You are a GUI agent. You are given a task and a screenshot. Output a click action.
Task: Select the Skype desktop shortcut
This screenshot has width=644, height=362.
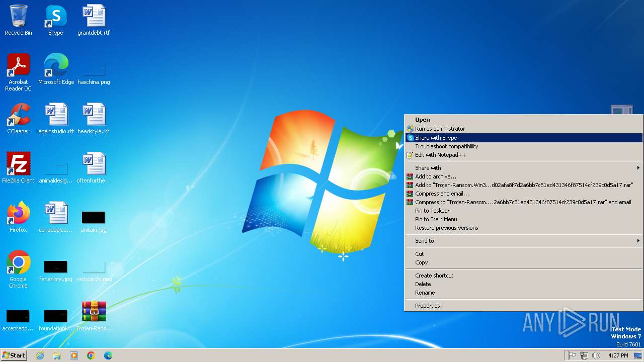coord(56,20)
